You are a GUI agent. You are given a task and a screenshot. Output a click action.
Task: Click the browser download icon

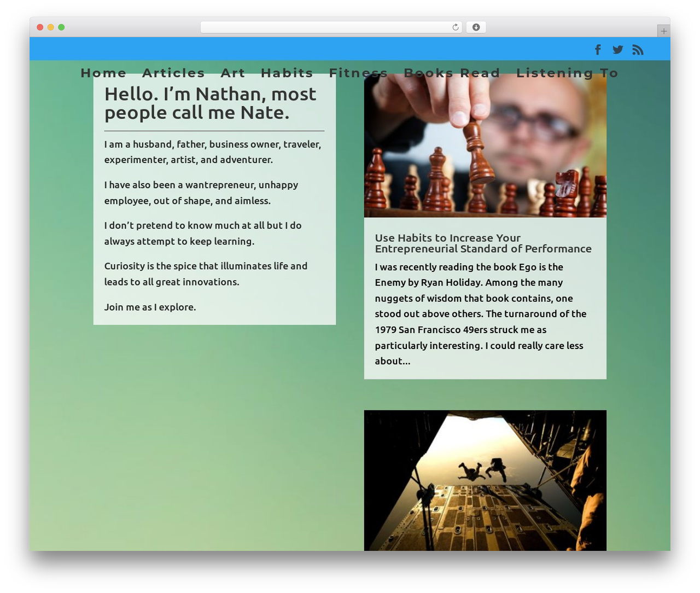[x=476, y=27]
